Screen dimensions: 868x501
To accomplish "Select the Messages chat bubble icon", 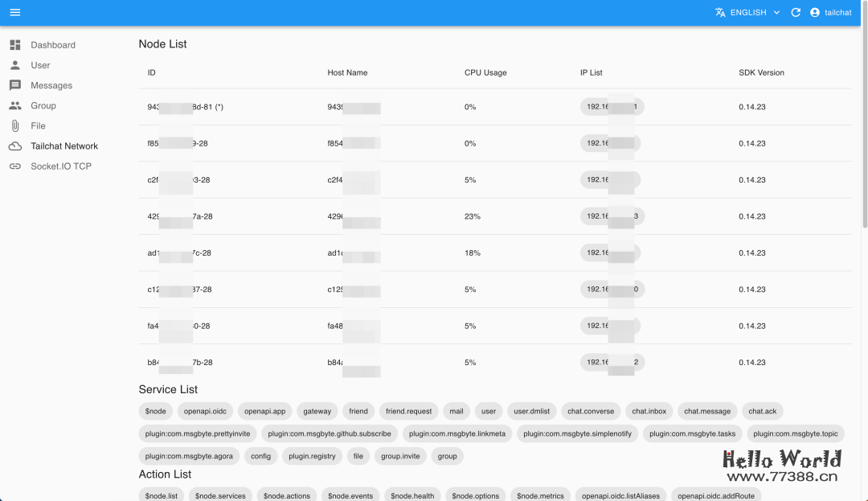I will 14,85.
